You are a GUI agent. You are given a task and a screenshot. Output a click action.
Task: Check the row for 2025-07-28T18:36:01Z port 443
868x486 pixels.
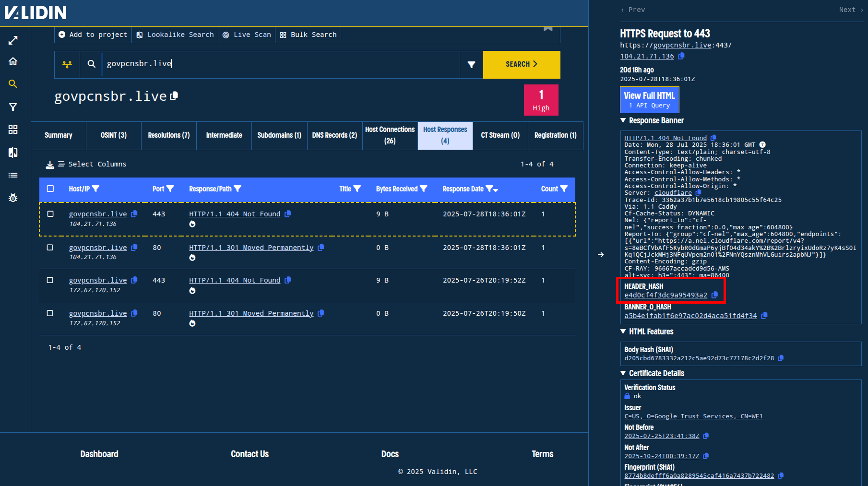50,214
